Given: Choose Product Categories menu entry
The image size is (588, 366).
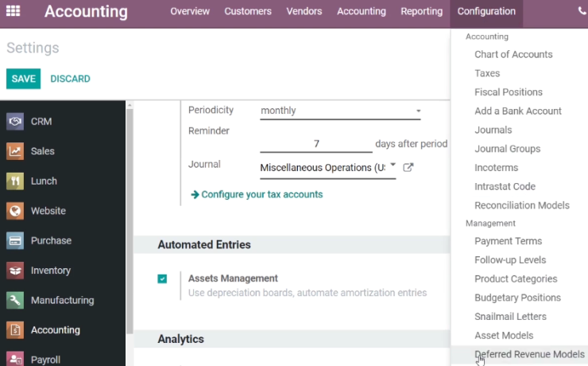Looking at the screenshot, I should pyautogui.click(x=516, y=279).
